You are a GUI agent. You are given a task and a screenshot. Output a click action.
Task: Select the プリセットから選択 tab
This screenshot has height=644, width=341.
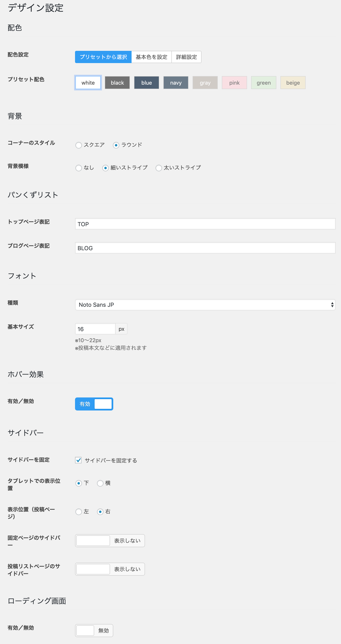click(103, 57)
